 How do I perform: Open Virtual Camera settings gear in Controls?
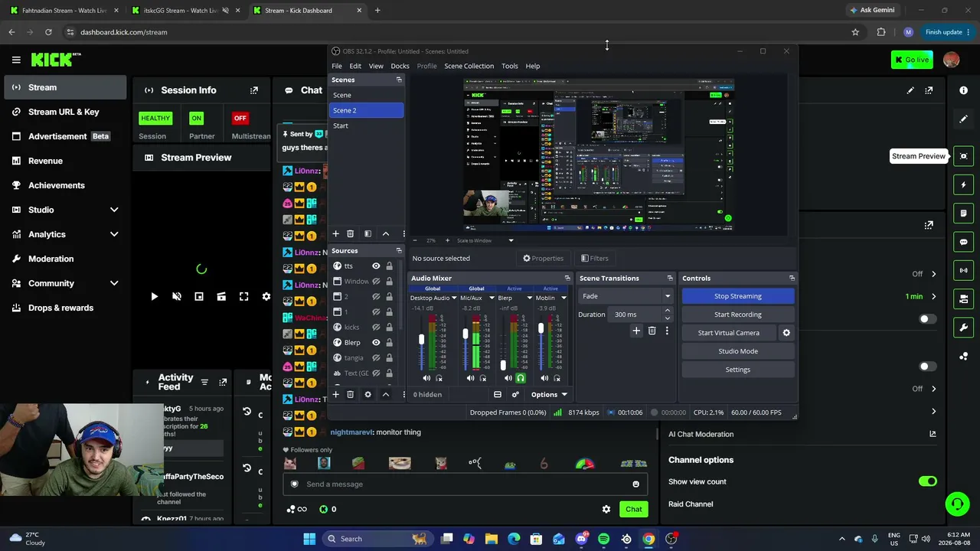786,333
